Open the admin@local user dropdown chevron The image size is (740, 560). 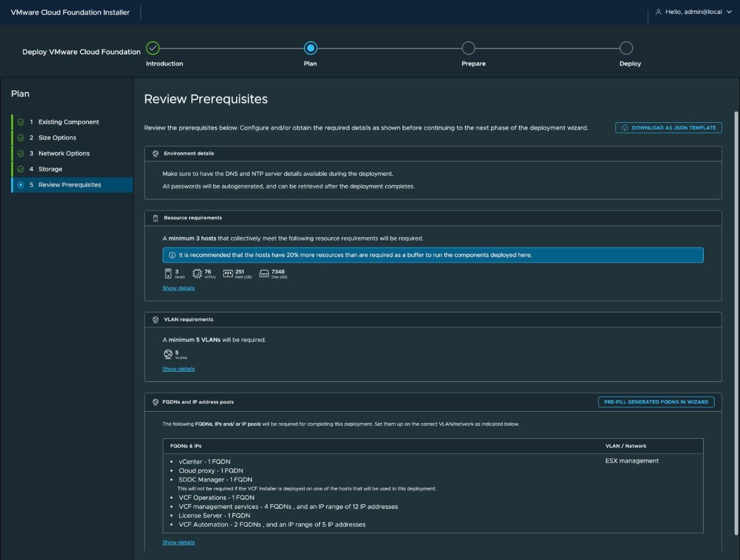pos(729,12)
